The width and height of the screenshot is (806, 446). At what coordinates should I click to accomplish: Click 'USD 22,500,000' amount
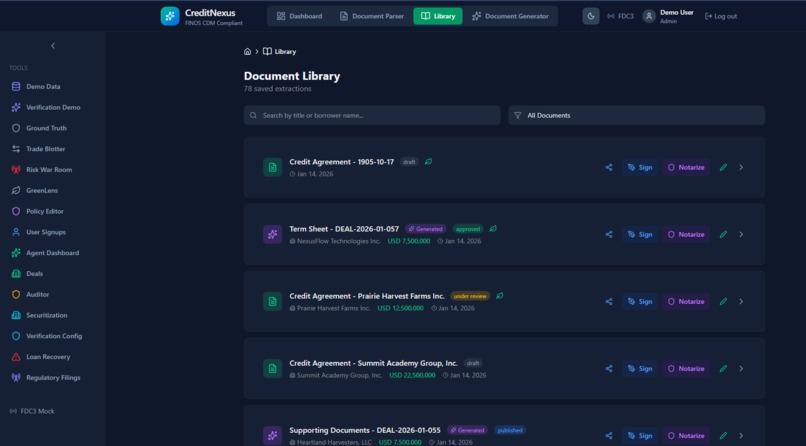click(x=412, y=376)
